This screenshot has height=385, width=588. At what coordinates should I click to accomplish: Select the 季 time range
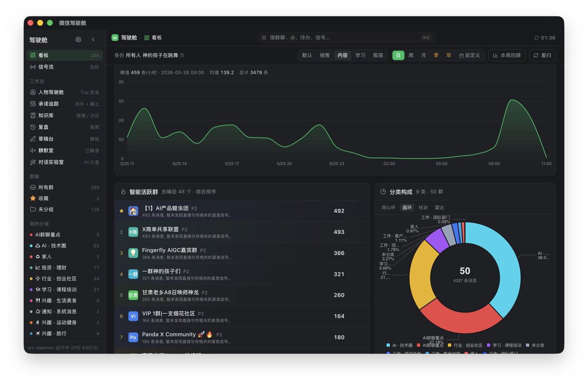436,55
